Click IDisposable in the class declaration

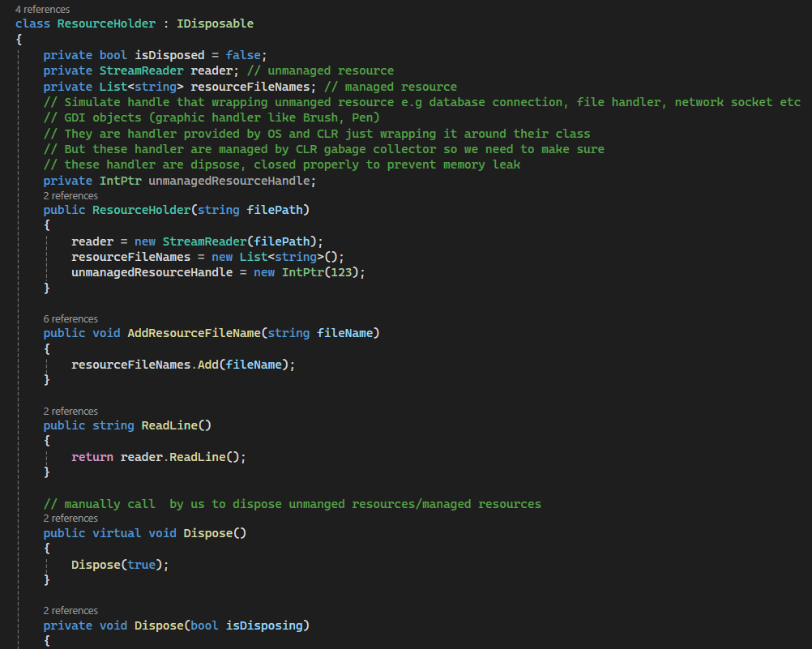click(215, 23)
